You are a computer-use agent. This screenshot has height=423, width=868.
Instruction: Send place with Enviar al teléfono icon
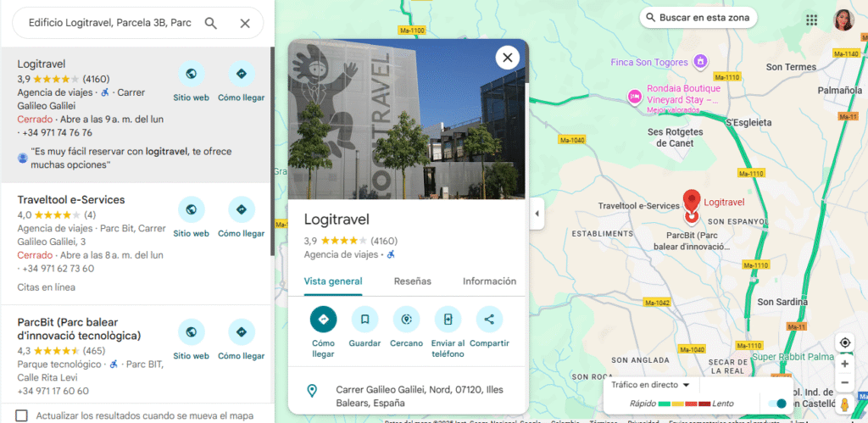point(448,320)
